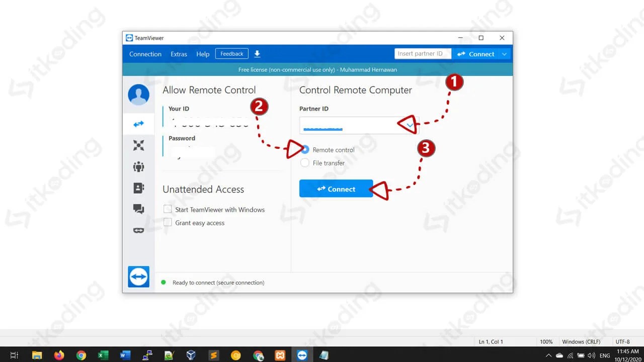644x362 pixels.
Task: Open VirtualBox cube icon on the taskbar
Action: [191, 355]
